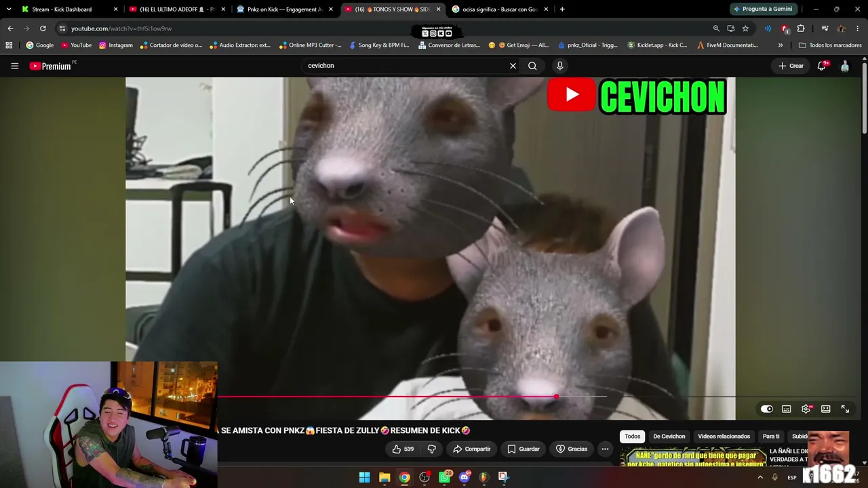Open the Cortador de video bookmark

[x=171, y=45]
